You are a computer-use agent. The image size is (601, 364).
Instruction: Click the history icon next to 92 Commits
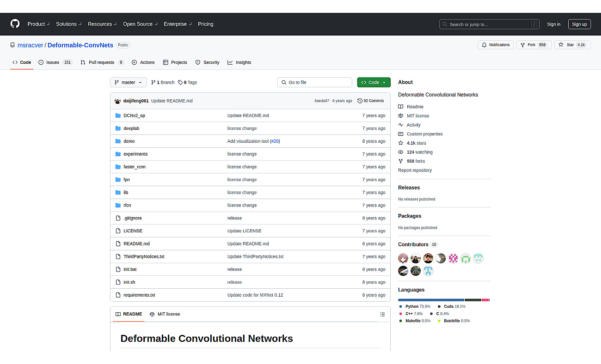[x=360, y=101]
